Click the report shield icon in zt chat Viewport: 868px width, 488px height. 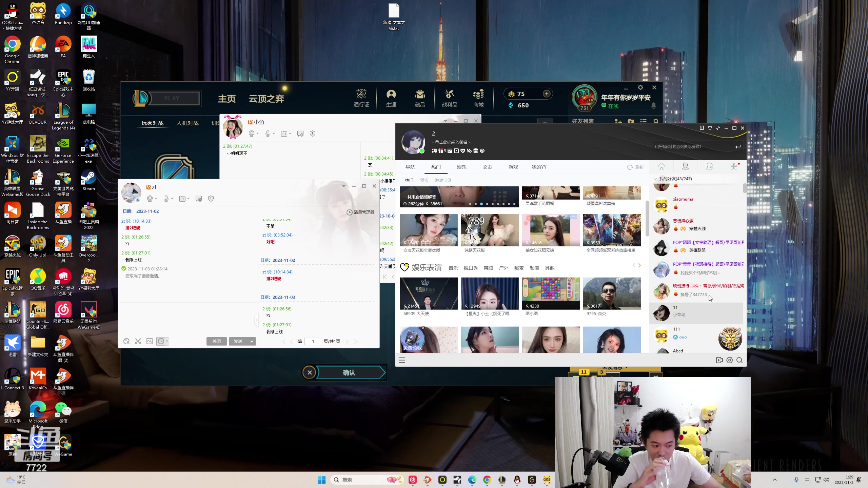[211, 199]
